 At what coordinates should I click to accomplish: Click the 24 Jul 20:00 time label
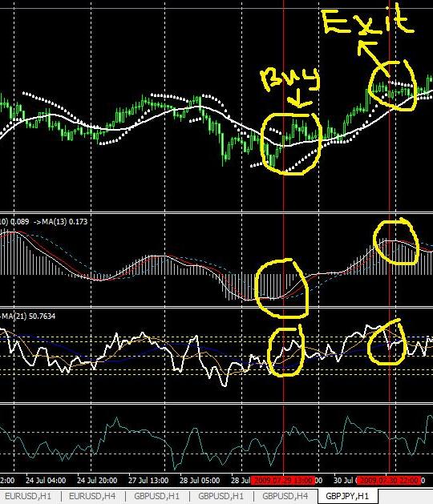click(x=97, y=481)
